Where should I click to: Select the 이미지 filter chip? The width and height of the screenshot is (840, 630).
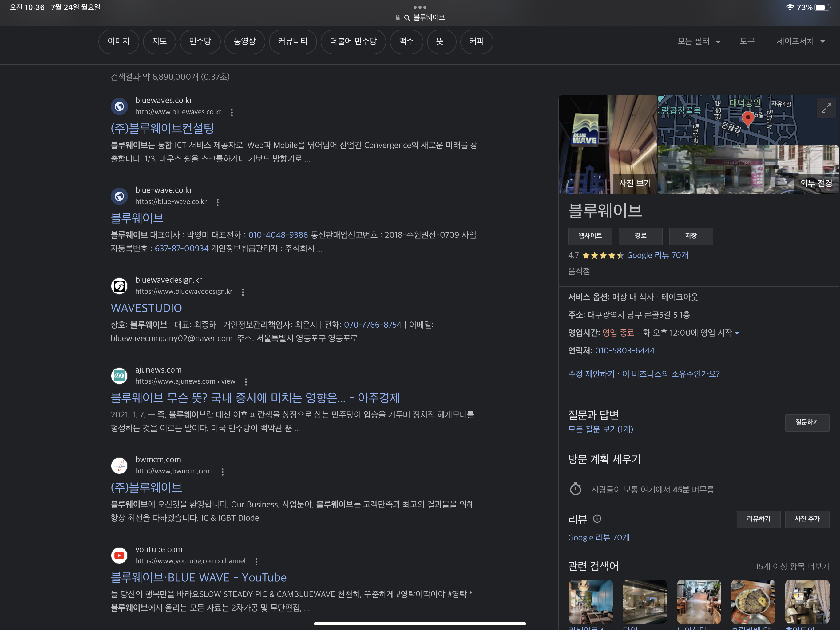(118, 42)
